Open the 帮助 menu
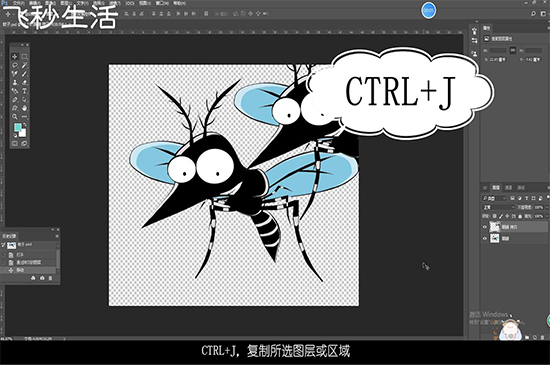This screenshot has height=365, width=550. [x=180, y=3]
